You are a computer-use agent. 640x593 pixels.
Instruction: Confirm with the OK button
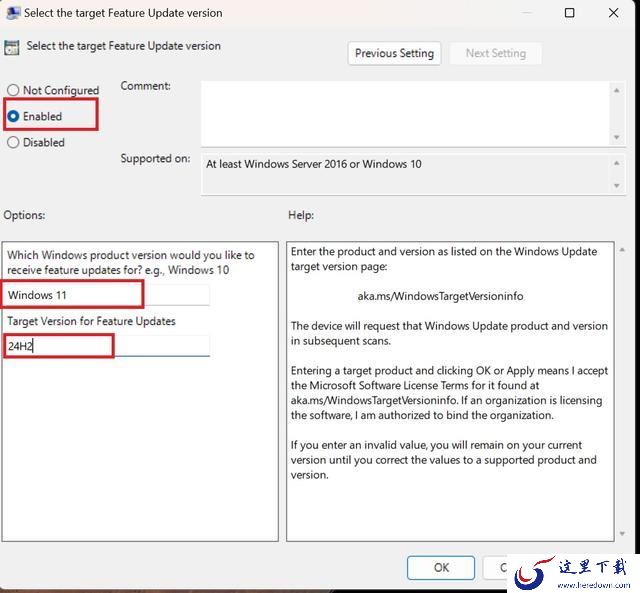click(441, 567)
